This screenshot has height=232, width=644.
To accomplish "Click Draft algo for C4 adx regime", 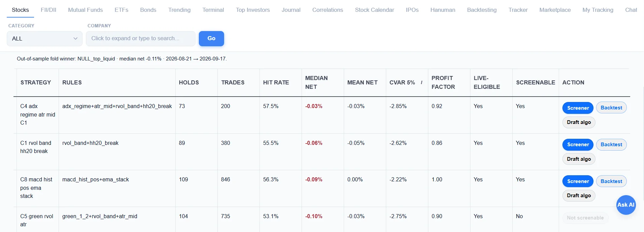I will pyautogui.click(x=579, y=122).
